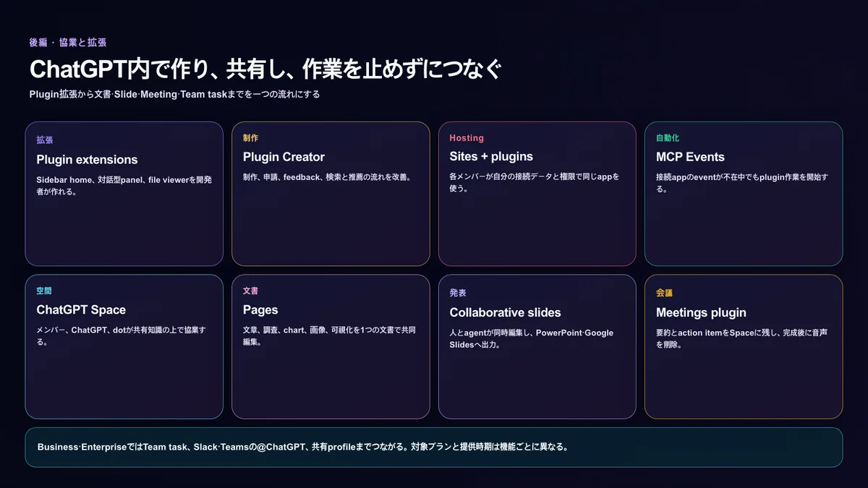
Task: Click the 会議 label above Meetings plugin
Action: point(664,293)
